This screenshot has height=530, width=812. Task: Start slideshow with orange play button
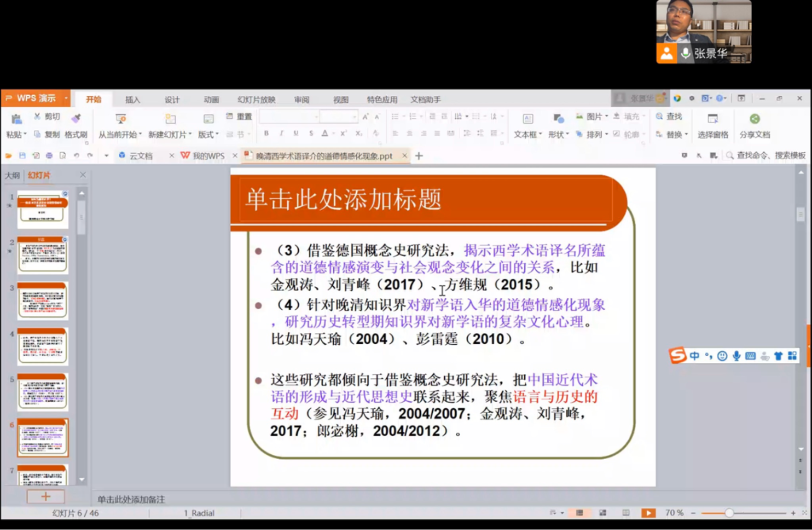click(x=648, y=513)
